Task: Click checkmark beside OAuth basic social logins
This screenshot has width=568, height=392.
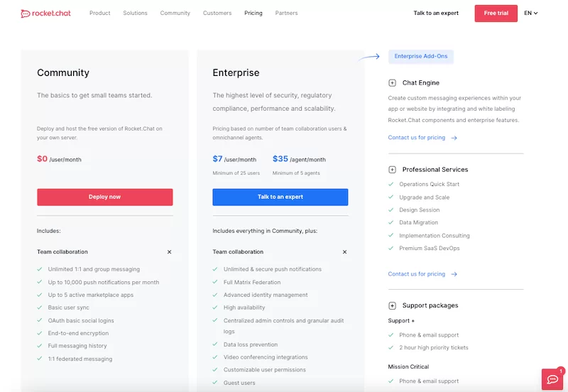Action: pyautogui.click(x=40, y=320)
